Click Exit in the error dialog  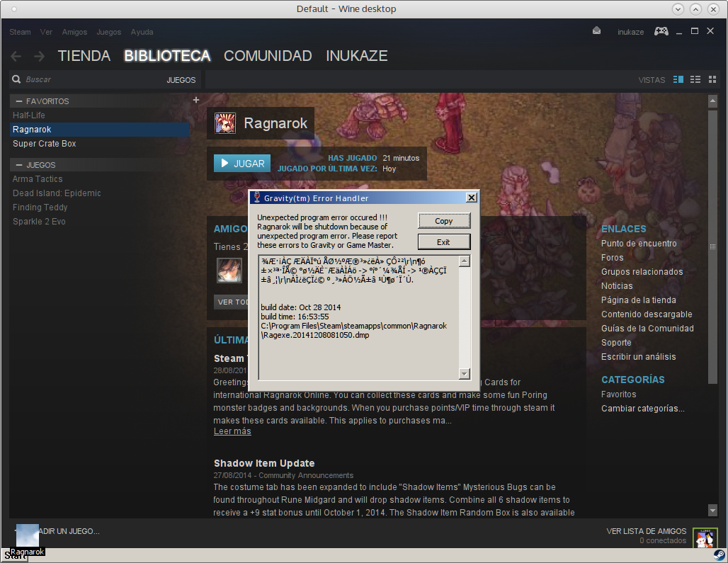[444, 241]
